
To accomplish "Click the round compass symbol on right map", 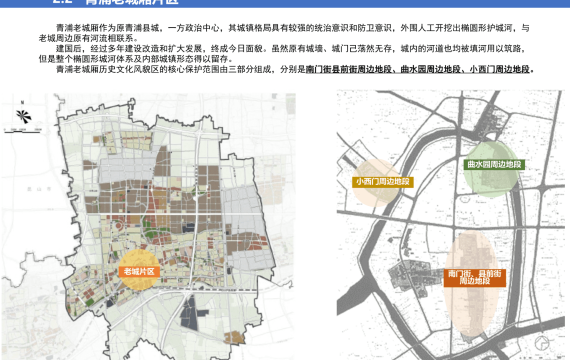I will point(542,343).
